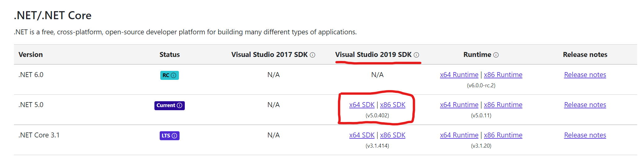
Task: Open Release notes for .NET 5.0
Action: click(585, 105)
